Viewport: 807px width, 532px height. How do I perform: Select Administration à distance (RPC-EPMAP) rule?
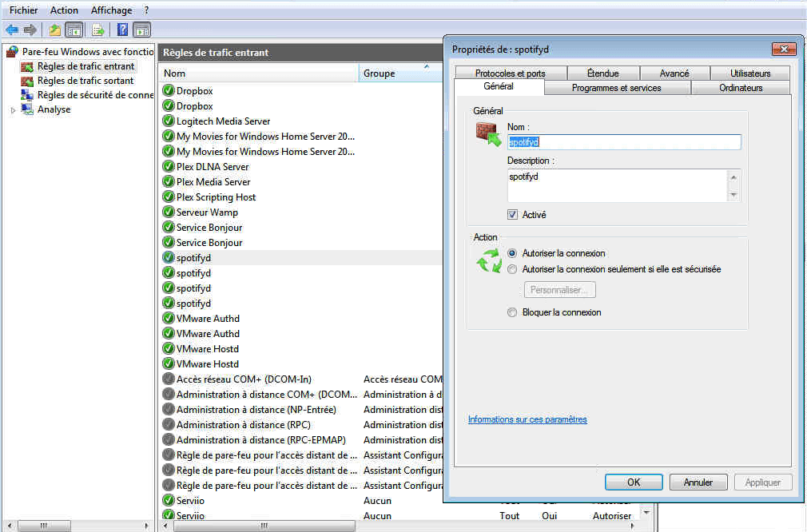point(261,440)
